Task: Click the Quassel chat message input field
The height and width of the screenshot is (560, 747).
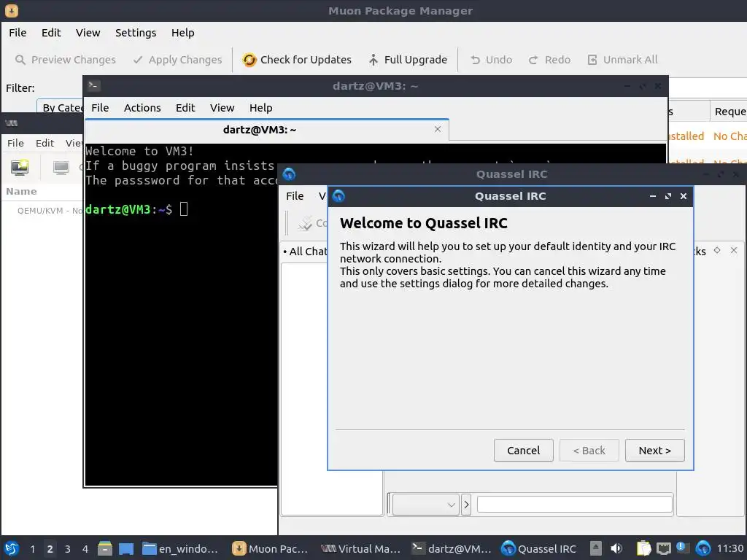Action: [x=575, y=505]
